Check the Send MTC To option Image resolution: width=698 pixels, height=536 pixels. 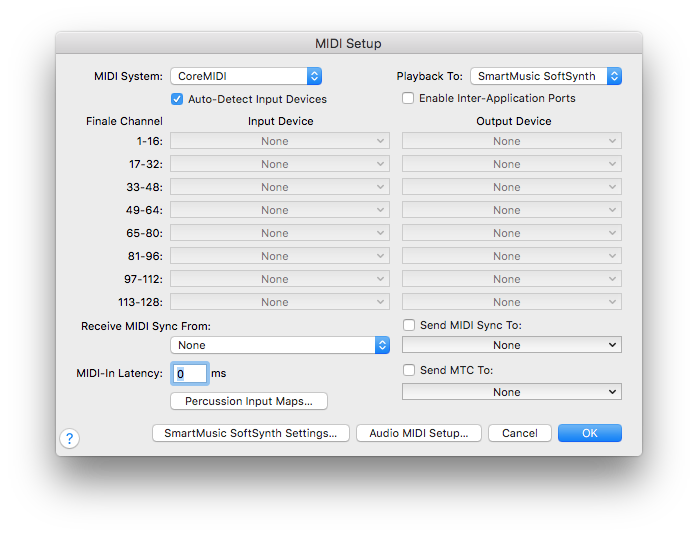coord(408,370)
